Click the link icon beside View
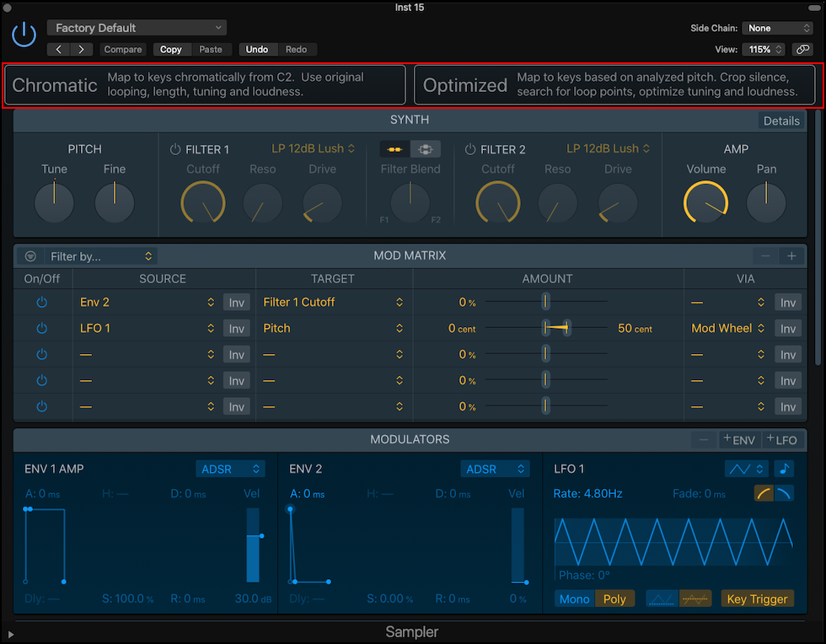The image size is (826, 644). pos(802,49)
